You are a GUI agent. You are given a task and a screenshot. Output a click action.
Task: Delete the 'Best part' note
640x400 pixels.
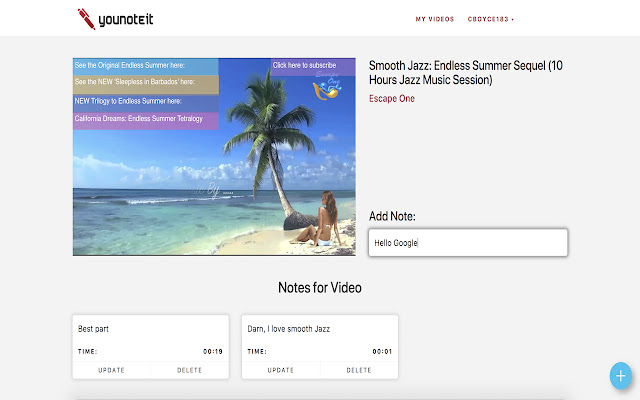189,370
